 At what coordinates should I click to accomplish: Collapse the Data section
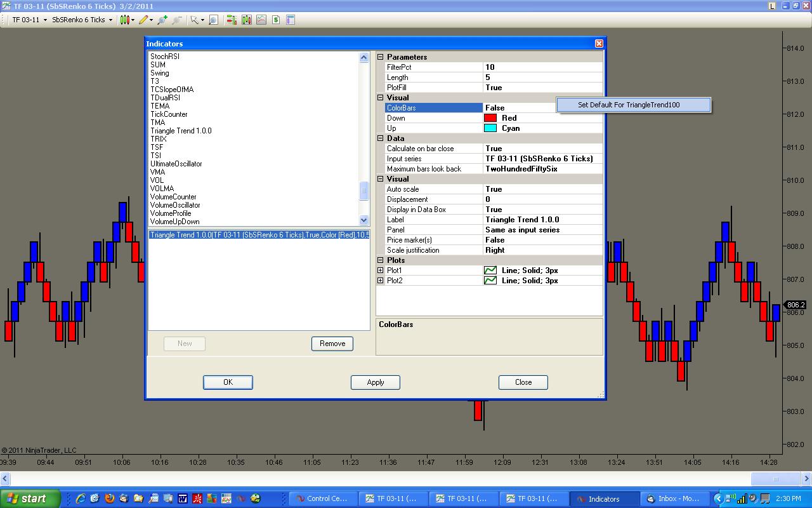click(381, 138)
